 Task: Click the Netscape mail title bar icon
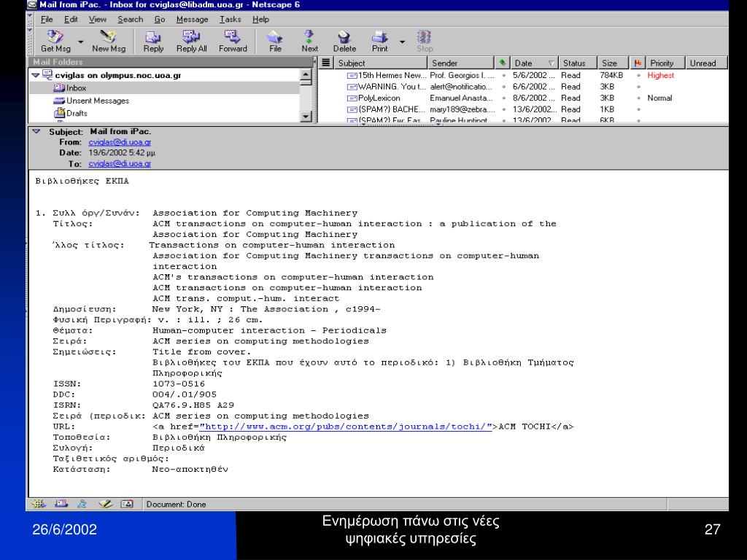click(x=32, y=5)
